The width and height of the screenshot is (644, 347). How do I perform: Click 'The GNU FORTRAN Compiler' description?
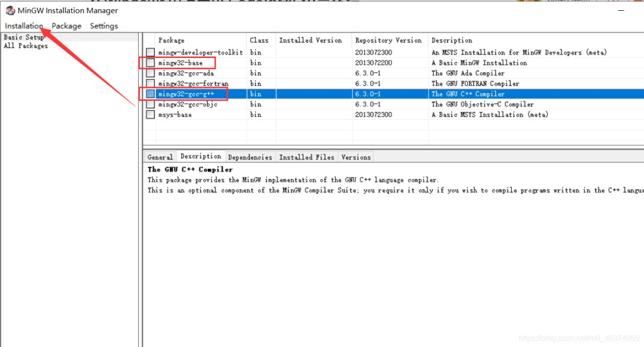click(475, 84)
